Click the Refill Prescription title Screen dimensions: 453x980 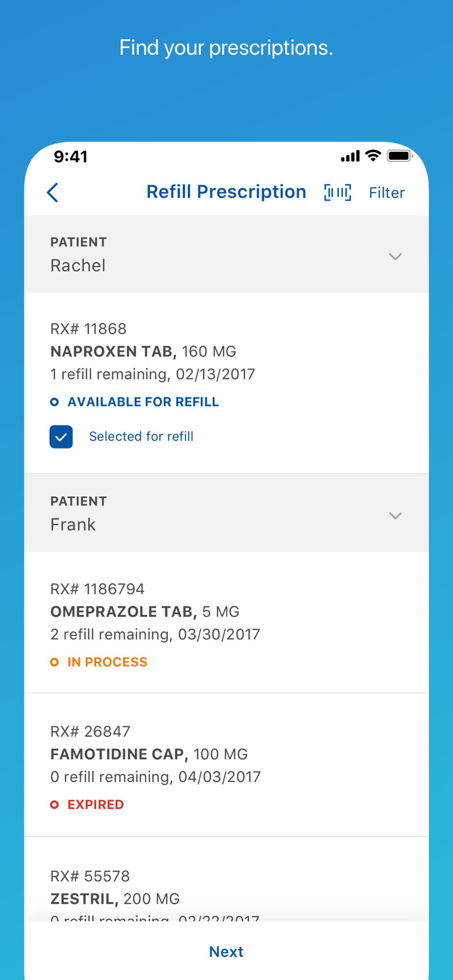click(226, 192)
